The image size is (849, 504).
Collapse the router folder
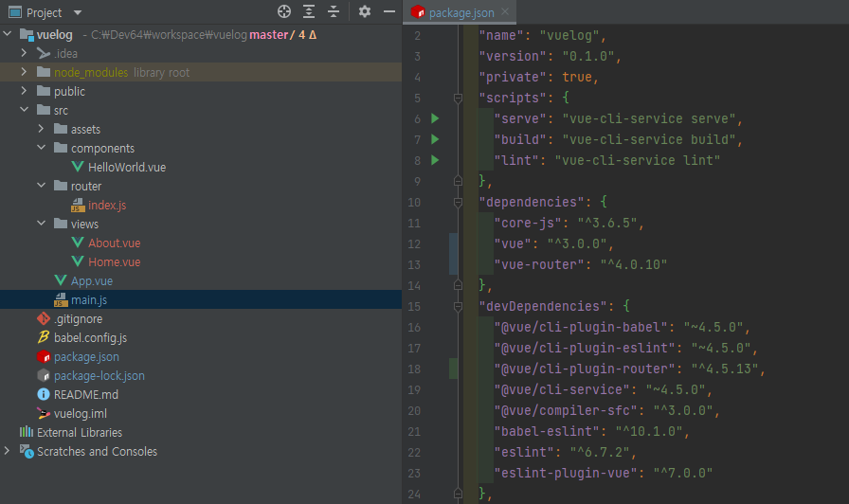[x=41, y=185]
